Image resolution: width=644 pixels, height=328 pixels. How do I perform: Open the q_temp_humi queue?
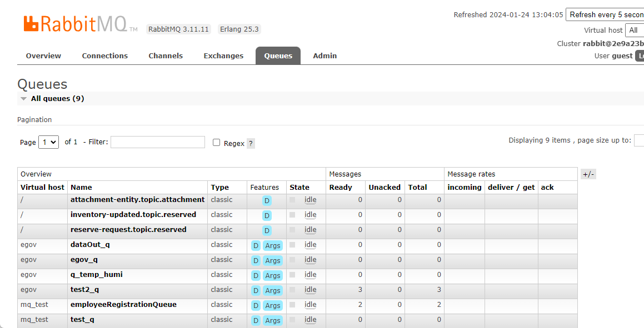click(97, 275)
